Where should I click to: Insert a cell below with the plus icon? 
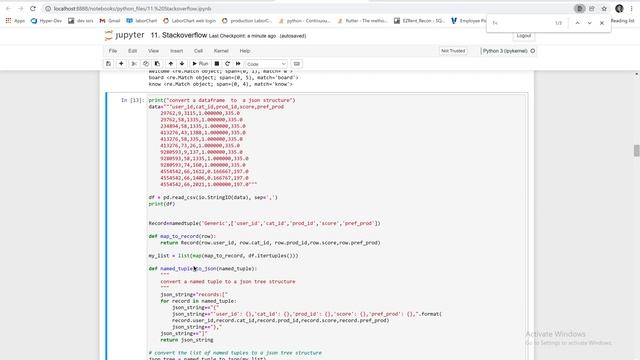(x=121, y=64)
